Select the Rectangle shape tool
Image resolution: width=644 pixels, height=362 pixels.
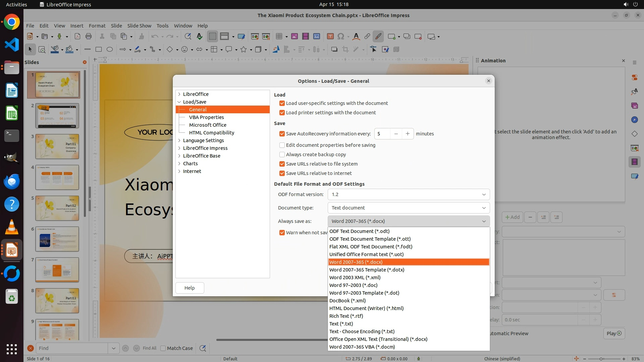point(98,50)
